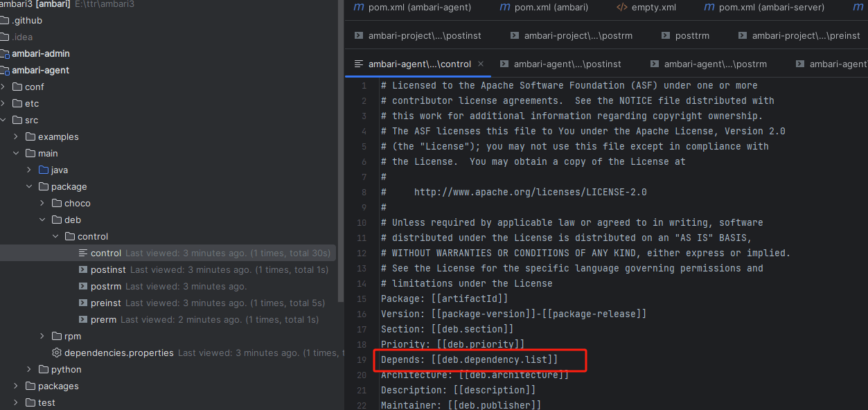This screenshot has height=410, width=868.
Task: Click the prerm shell file icon
Action: tap(83, 319)
